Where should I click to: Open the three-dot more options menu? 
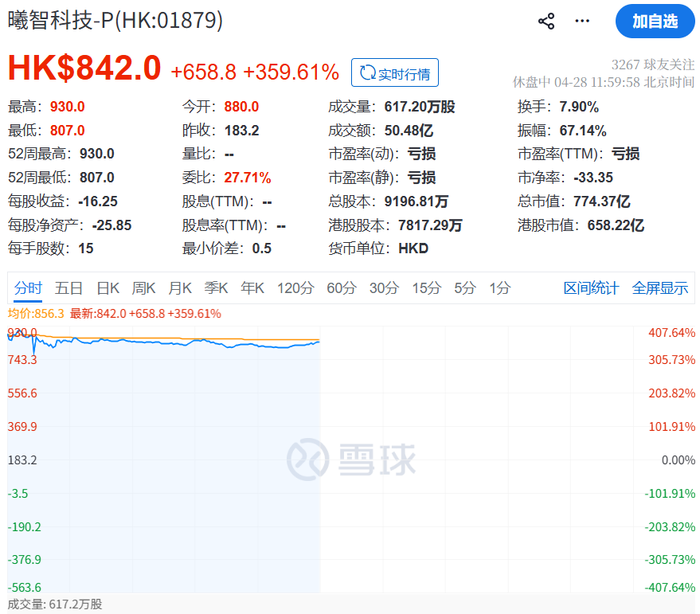(x=582, y=21)
